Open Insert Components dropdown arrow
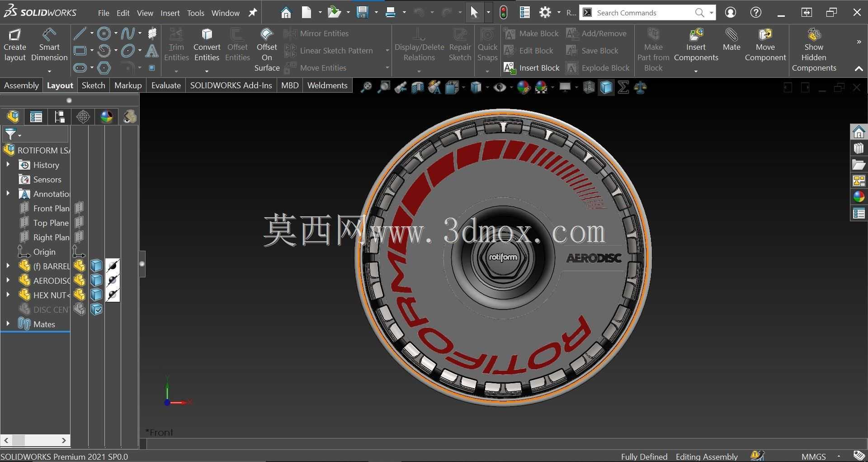 click(x=696, y=71)
